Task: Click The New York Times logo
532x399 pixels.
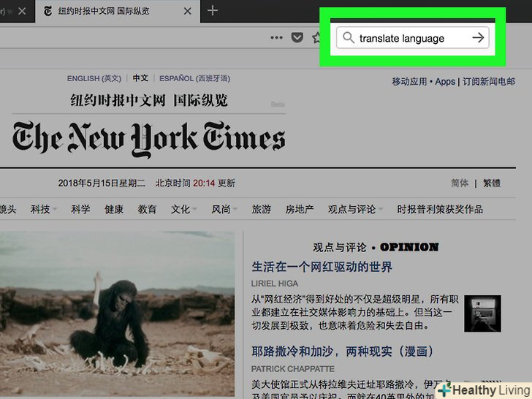Action: tap(148, 140)
